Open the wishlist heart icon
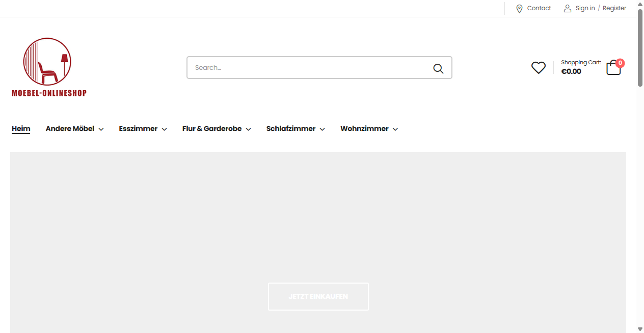 (x=538, y=67)
